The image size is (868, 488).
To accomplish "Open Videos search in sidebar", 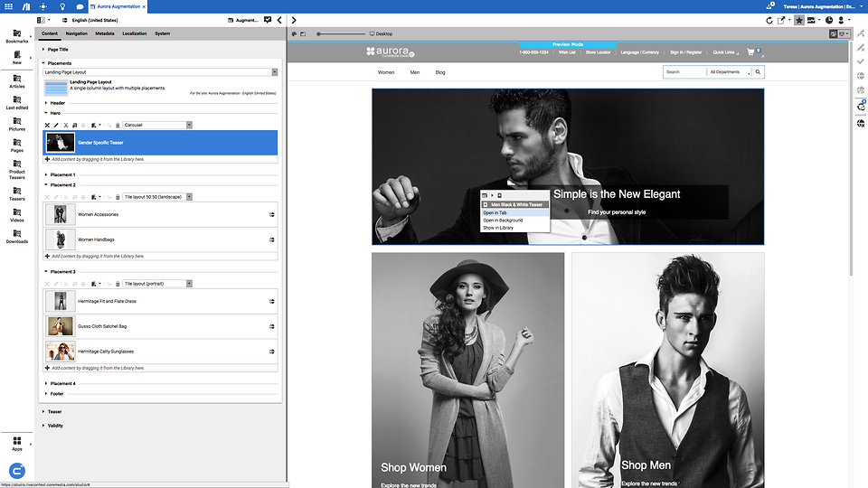I will coord(16,215).
